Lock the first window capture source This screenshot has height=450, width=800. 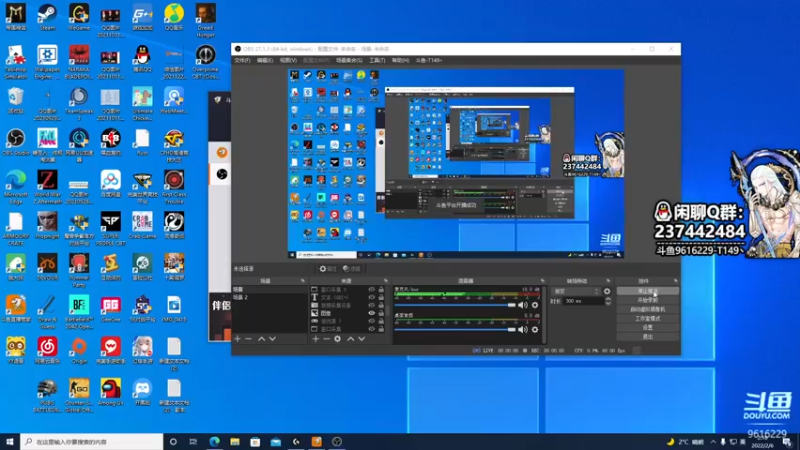coord(381,289)
